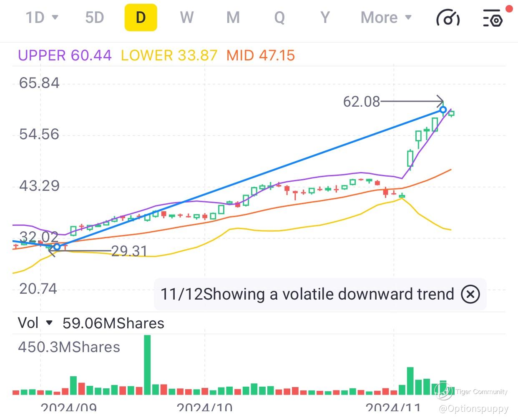The height and width of the screenshot is (420, 518).
Task: Open the 1D interval dropdown
Action: (x=42, y=17)
